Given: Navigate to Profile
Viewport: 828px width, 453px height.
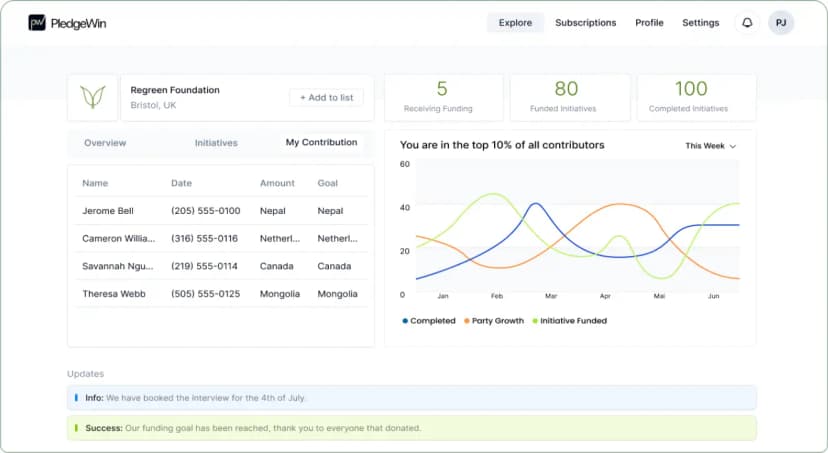Looking at the screenshot, I should [x=649, y=23].
